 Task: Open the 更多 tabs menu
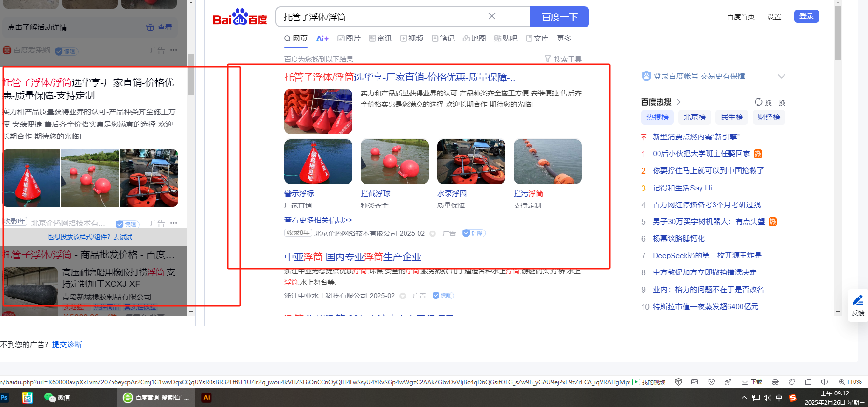(564, 39)
